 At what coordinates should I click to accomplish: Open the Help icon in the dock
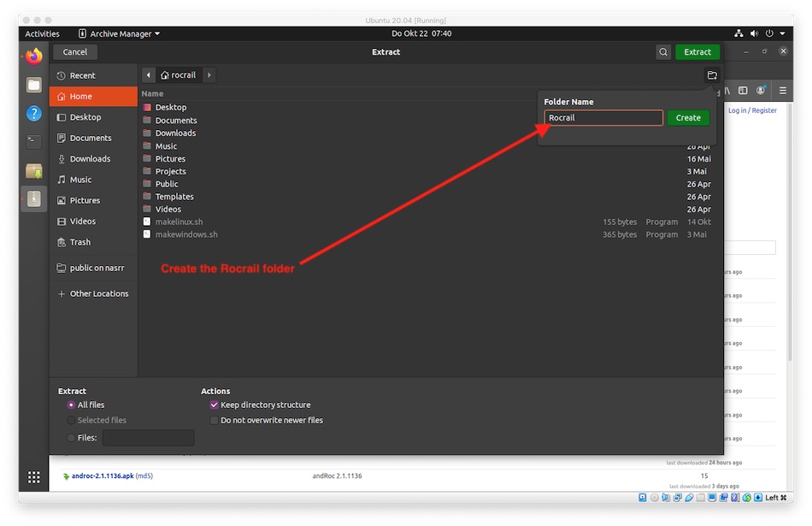point(34,113)
